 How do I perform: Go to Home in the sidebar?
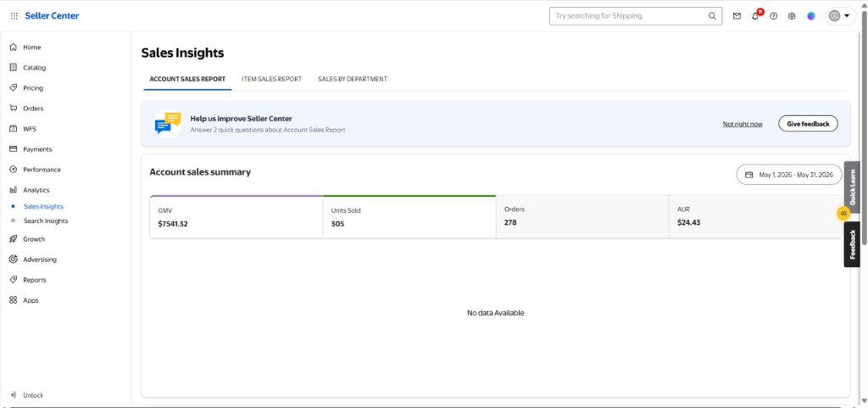[32, 48]
